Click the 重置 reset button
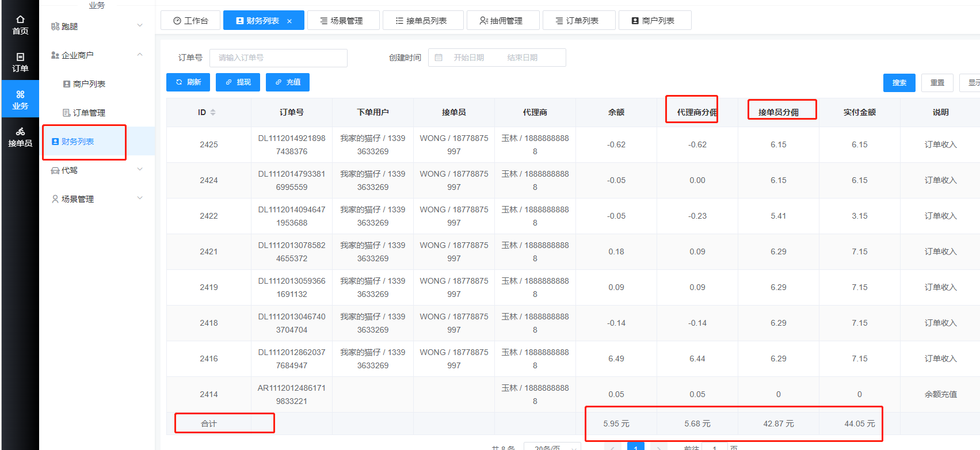 click(937, 83)
